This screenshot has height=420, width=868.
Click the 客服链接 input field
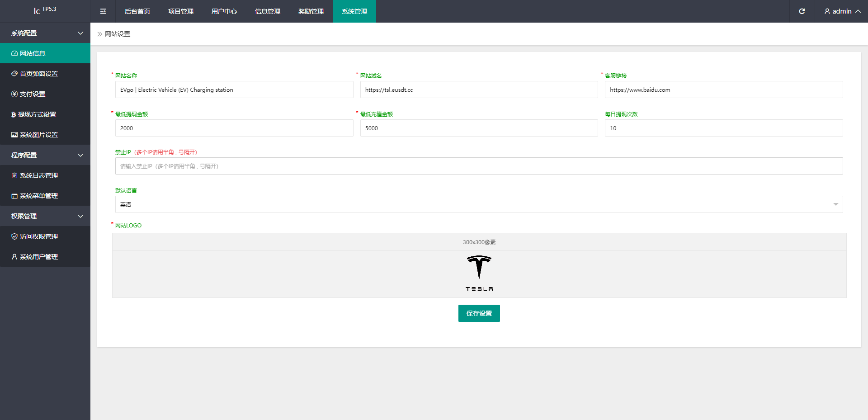pos(724,90)
